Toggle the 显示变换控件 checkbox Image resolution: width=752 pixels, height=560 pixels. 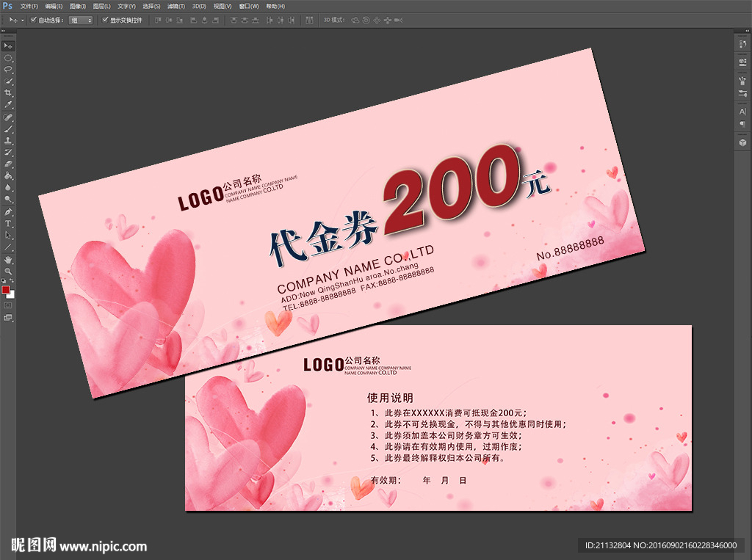[105, 20]
